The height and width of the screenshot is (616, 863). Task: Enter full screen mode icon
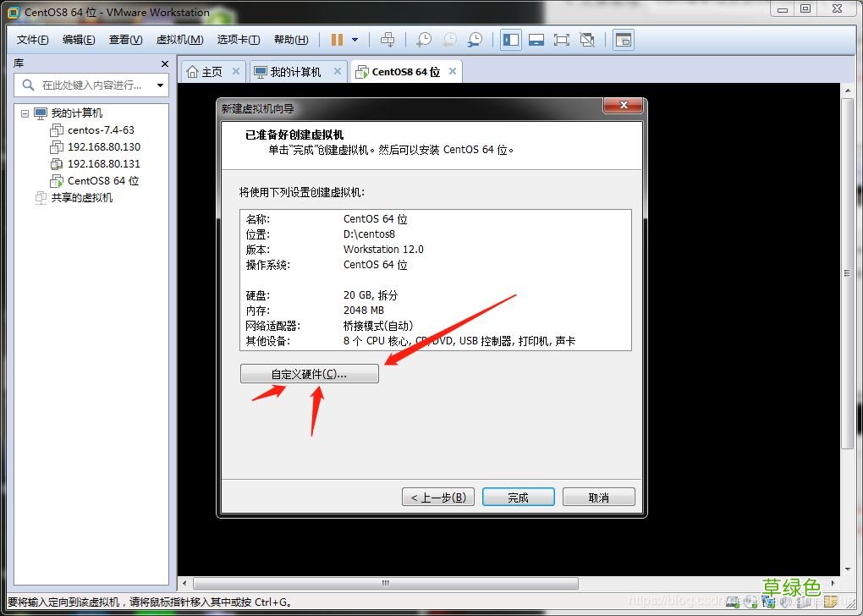click(562, 40)
